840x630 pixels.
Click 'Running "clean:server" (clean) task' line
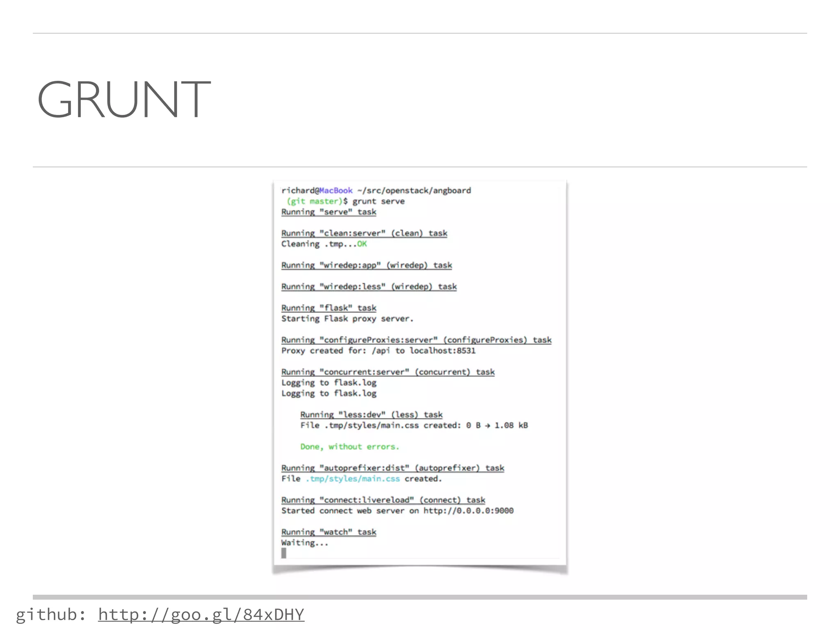coord(364,233)
